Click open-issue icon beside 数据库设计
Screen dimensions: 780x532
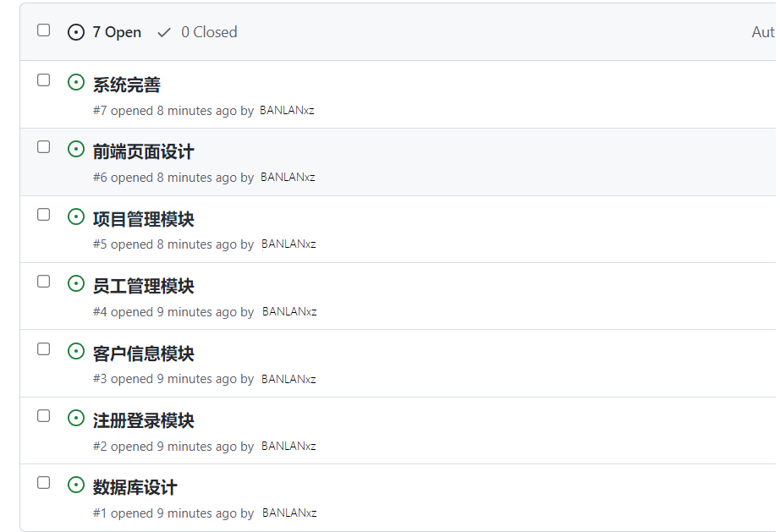(76, 485)
